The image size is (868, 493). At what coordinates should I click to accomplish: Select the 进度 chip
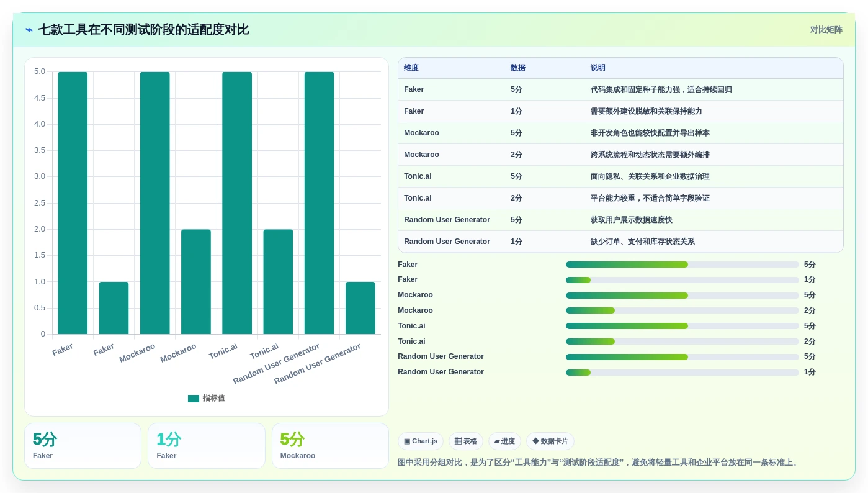coord(504,441)
